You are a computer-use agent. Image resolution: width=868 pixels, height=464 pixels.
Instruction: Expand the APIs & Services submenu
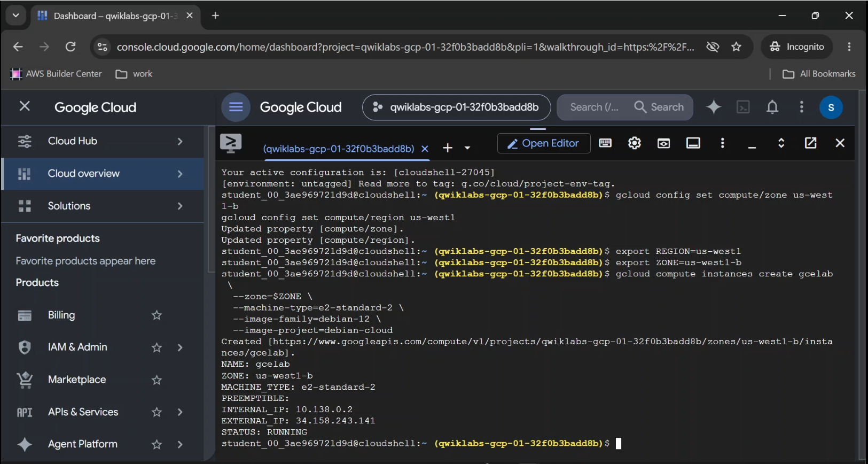coord(180,412)
